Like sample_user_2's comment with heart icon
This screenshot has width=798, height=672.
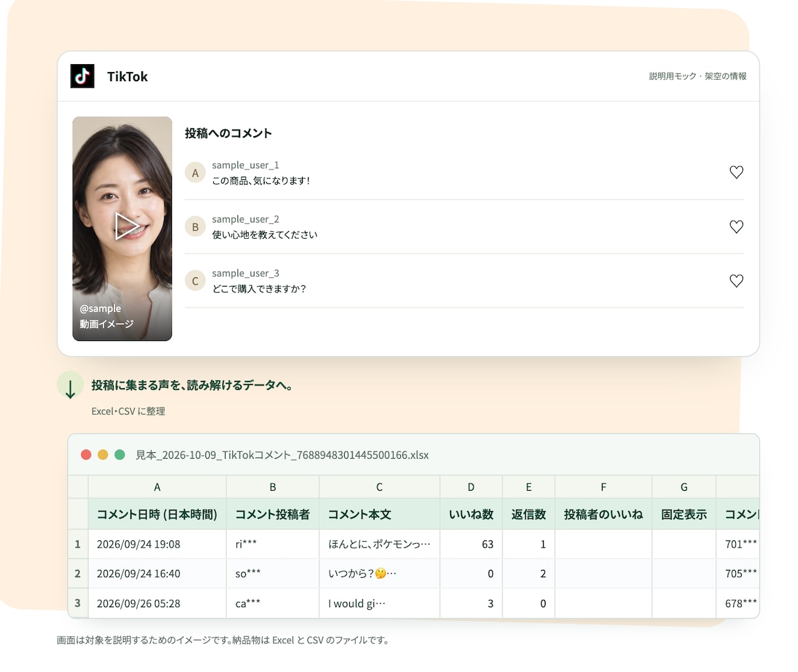tap(737, 226)
